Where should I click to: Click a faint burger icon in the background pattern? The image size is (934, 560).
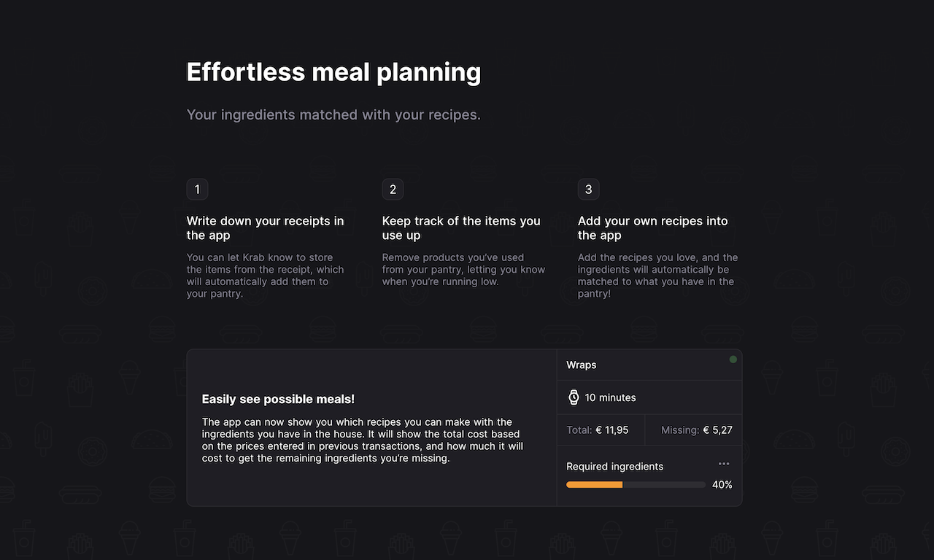pos(162,330)
